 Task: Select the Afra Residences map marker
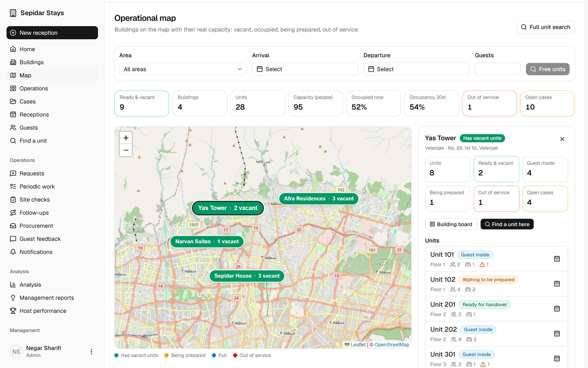[318, 198]
